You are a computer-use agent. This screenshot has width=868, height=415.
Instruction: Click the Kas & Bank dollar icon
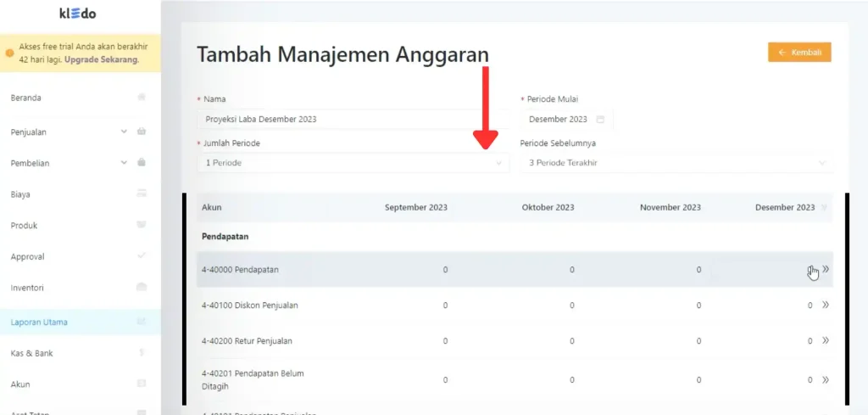[142, 352]
